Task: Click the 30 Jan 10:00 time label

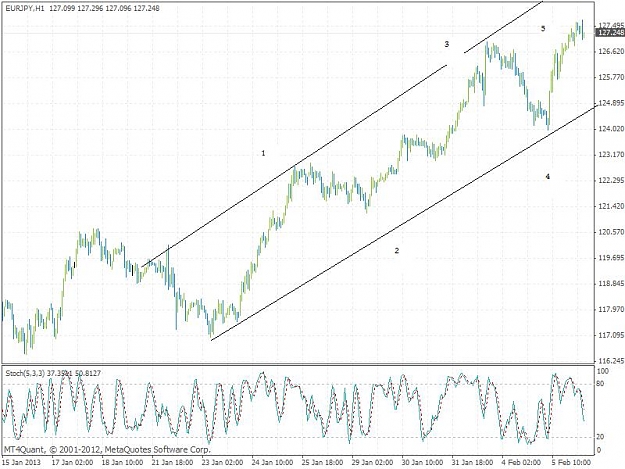Action: click(422, 463)
